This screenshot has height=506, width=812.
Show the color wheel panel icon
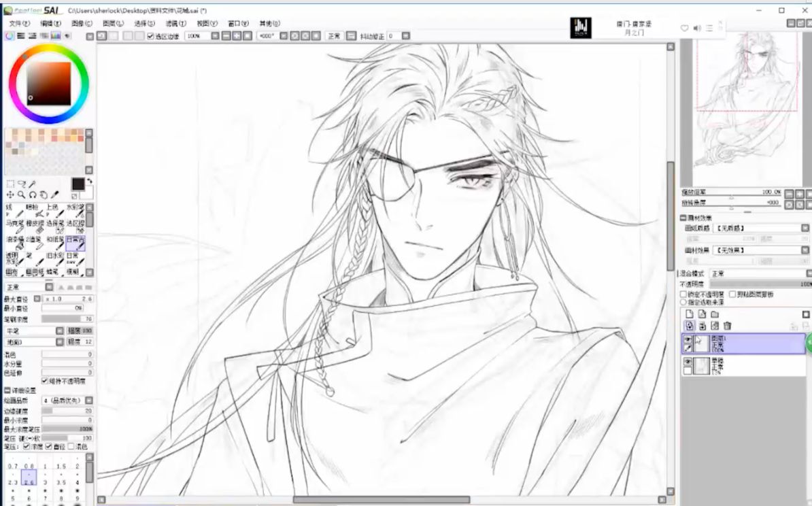(10, 36)
